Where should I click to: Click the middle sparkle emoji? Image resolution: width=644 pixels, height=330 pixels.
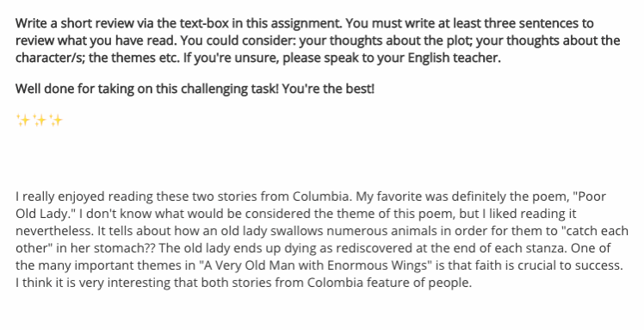coord(40,120)
